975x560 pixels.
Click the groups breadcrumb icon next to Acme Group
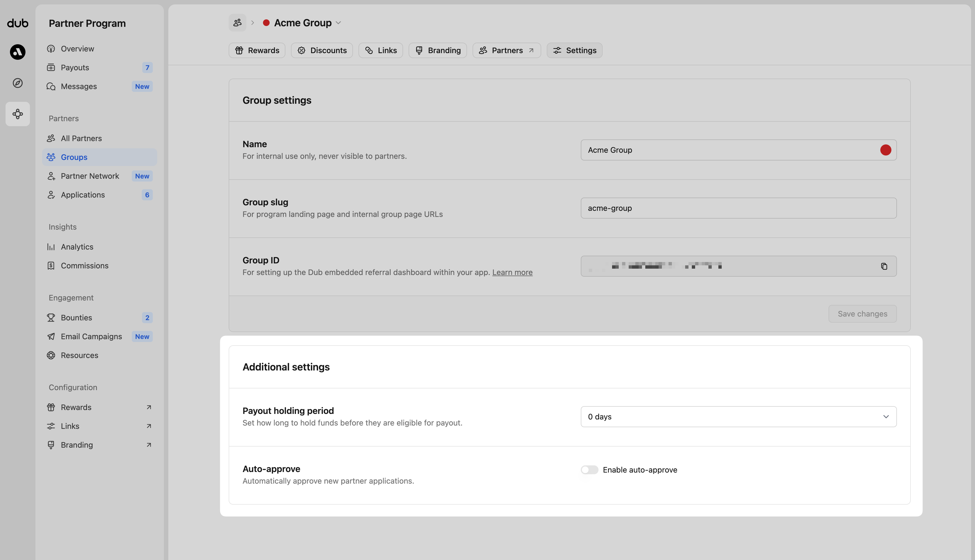pyautogui.click(x=237, y=22)
